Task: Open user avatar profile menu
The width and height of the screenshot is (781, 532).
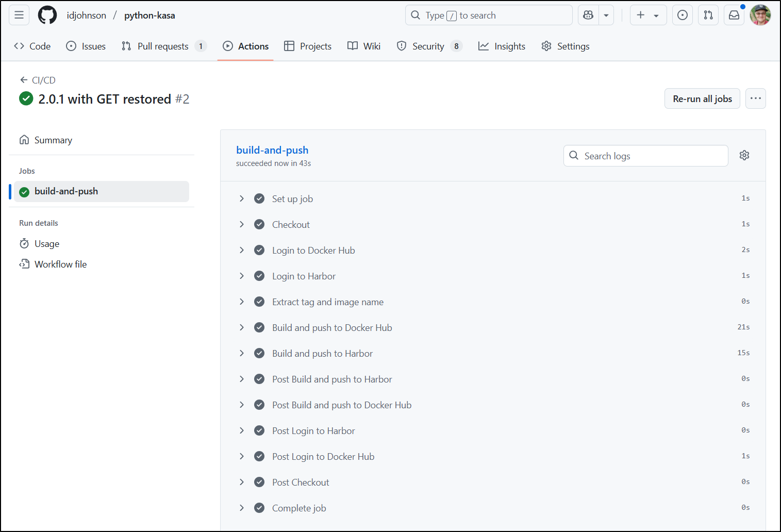Action: 760,15
